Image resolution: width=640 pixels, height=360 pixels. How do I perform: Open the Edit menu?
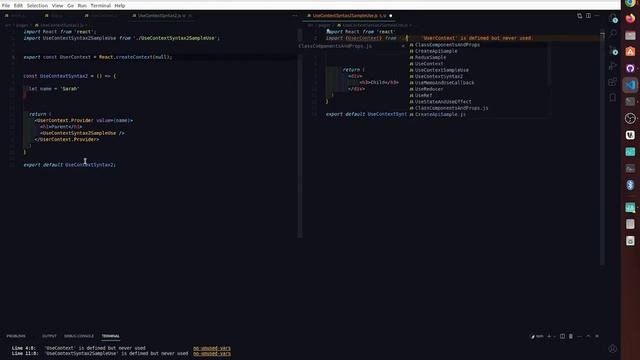[x=18, y=6]
